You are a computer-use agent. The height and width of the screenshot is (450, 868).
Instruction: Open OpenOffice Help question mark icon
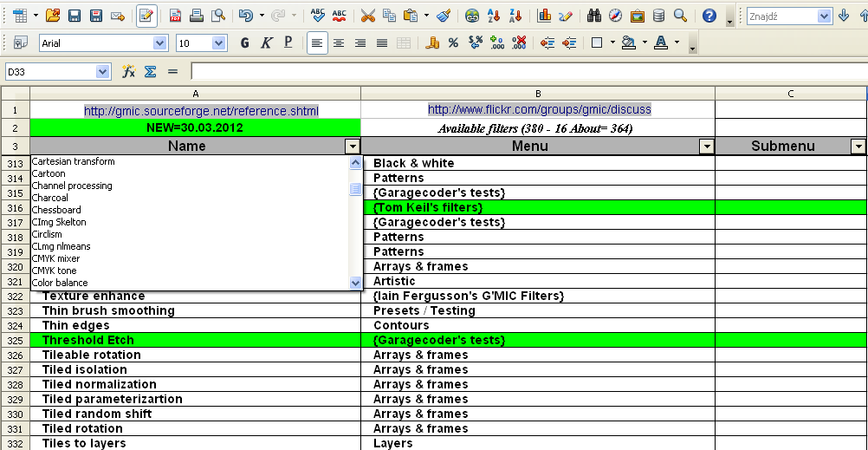709,16
